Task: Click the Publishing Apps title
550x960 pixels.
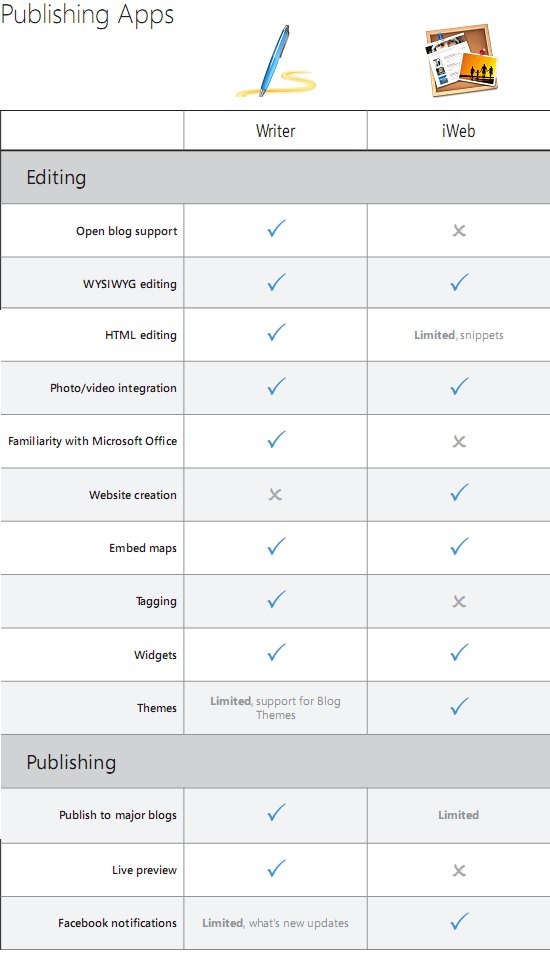Action: click(x=88, y=15)
